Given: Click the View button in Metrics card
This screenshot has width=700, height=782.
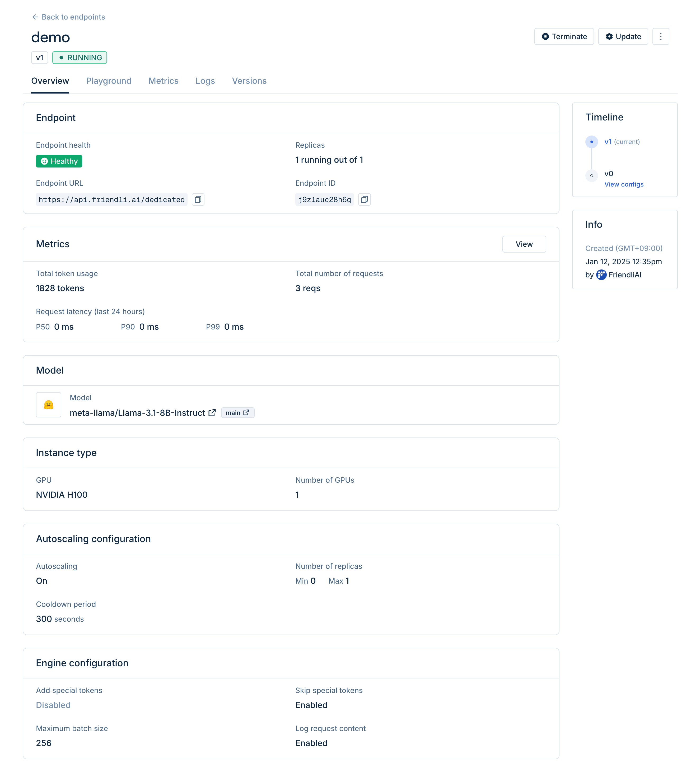Looking at the screenshot, I should [x=524, y=244].
